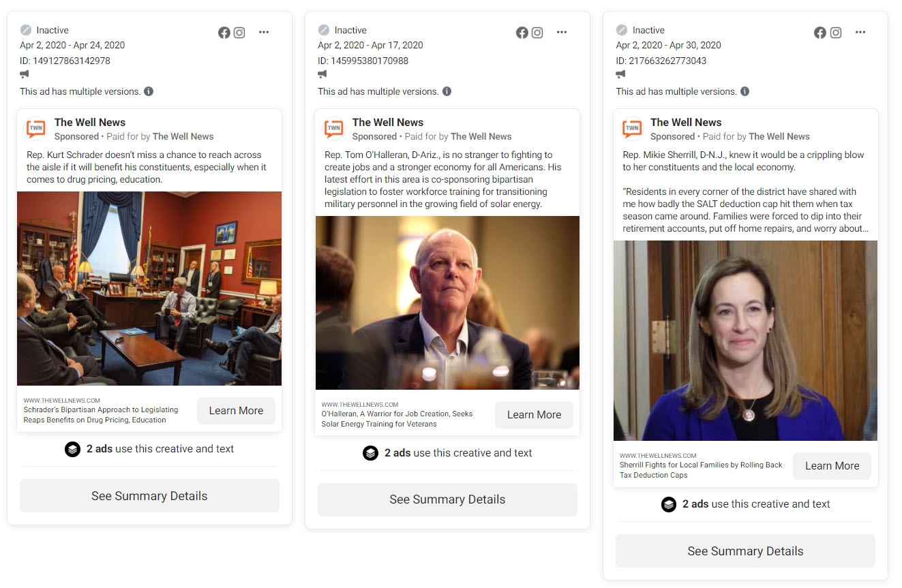Open three-dot options menu on O'Halleran ad
902x588 pixels.
[x=562, y=32]
